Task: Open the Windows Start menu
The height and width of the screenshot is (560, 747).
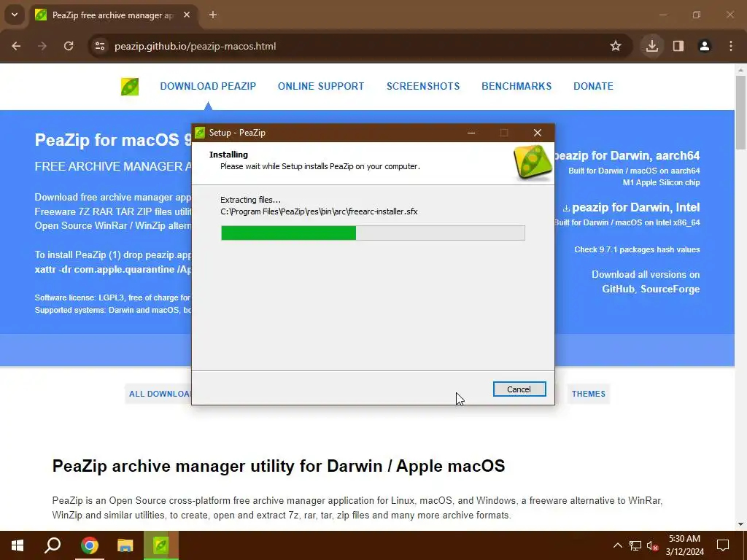Action: (x=18, y=545)
